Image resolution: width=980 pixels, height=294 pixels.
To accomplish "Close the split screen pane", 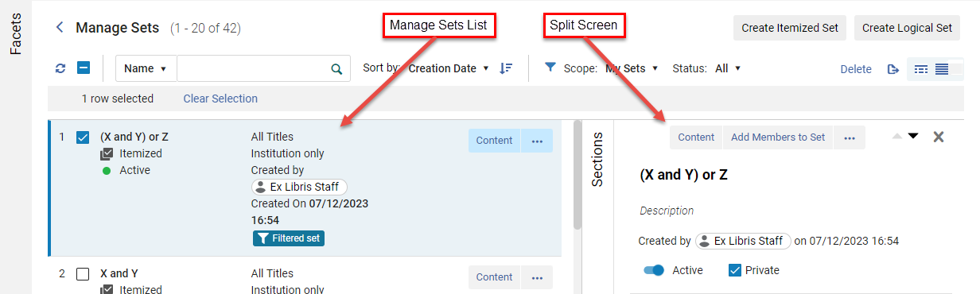I will [x=939, y=137].
